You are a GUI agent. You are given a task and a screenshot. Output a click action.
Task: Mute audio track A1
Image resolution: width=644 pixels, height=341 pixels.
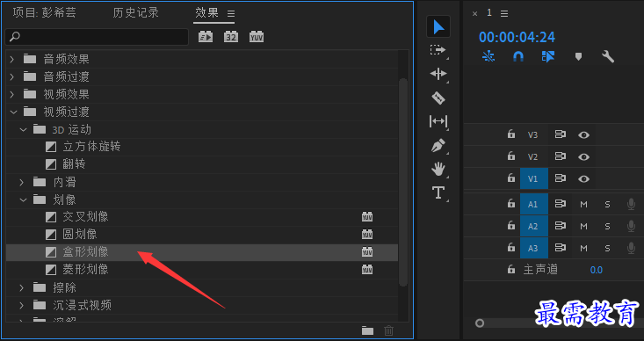(583, 205)
